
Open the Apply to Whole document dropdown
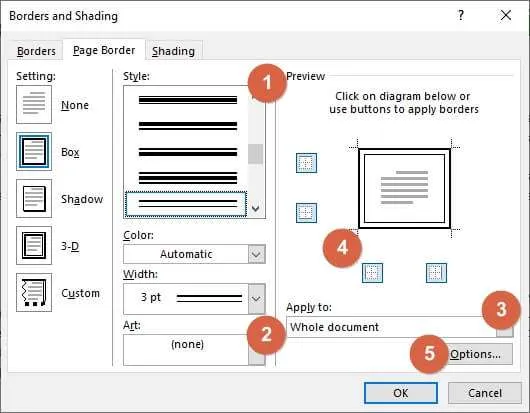(400, 327)
